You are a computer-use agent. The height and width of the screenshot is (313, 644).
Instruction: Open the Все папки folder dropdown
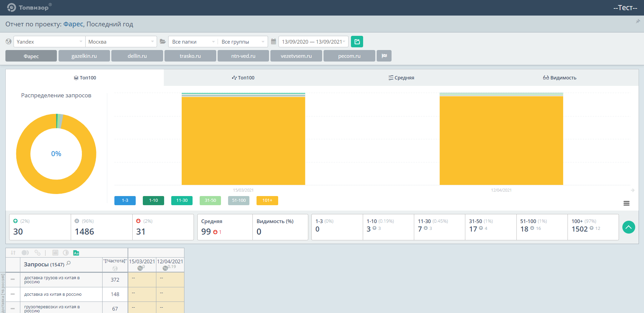[193, 42]
